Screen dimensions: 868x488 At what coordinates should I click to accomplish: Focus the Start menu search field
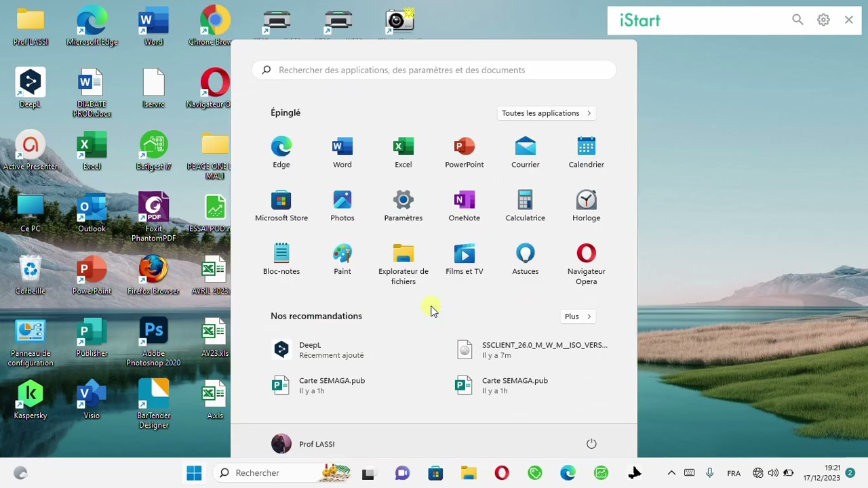click(434, 70)
